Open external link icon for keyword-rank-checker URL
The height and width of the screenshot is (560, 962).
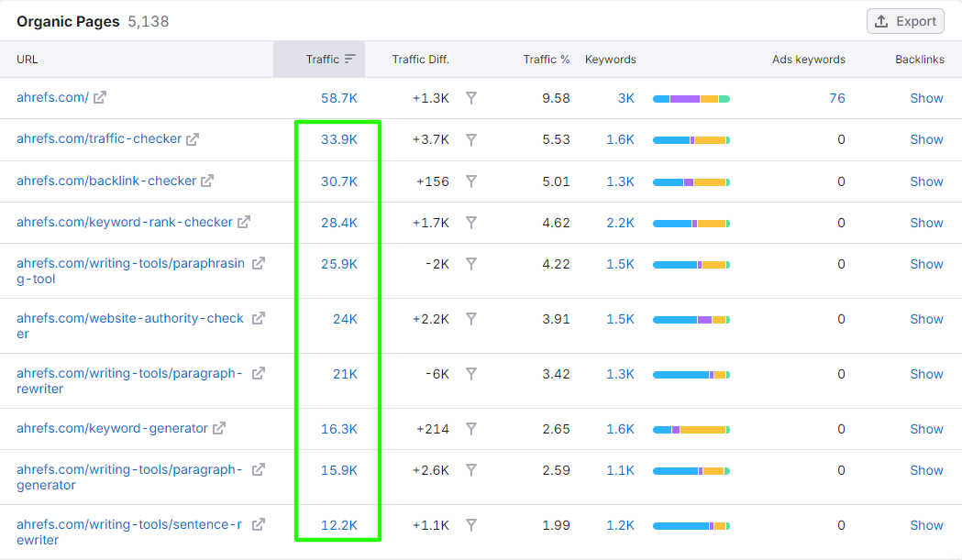click(244, 222)
